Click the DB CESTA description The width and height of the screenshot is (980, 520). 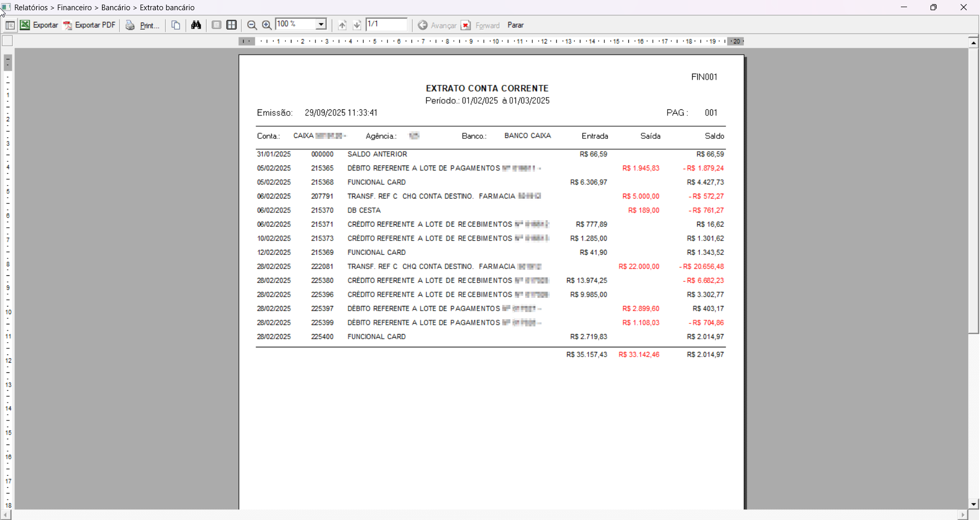point(364,210)
